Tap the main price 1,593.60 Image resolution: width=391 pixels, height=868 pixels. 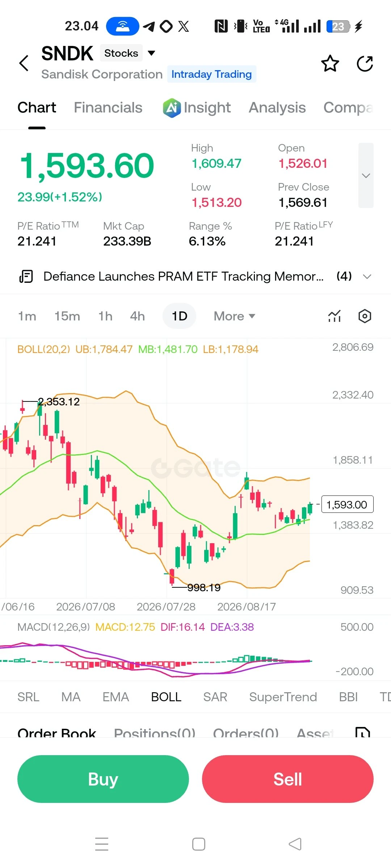pos(87,166)
